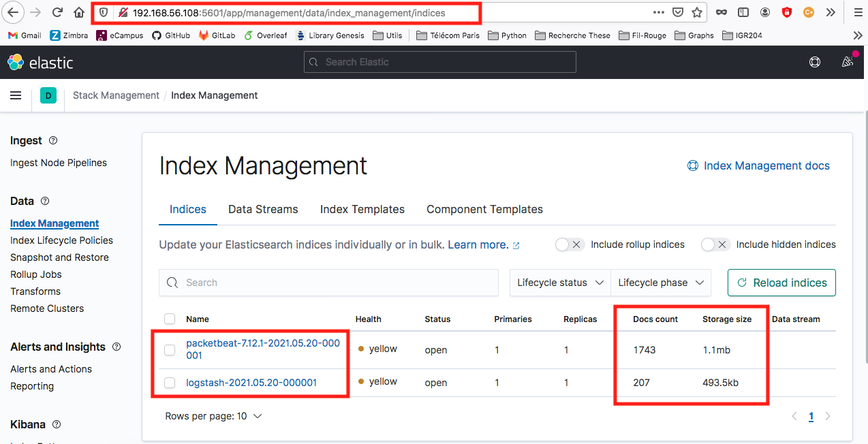Go to Stack Management breadcrumb
Viewport: 868px width, 444px height.
coord(116,95)
